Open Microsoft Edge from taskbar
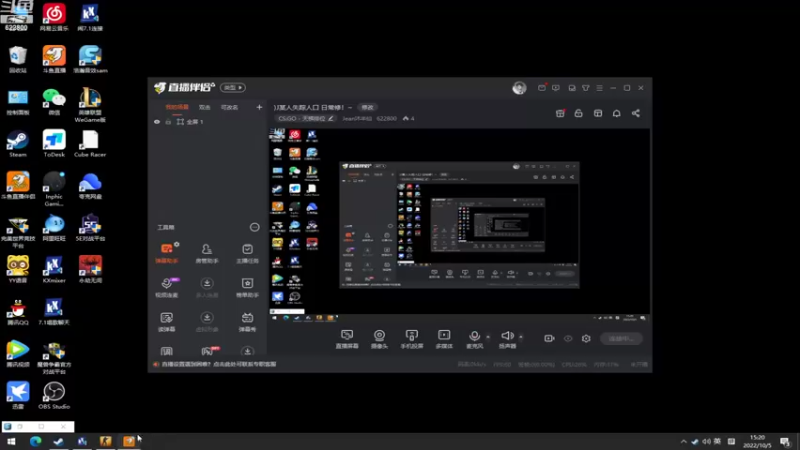This screenshot has height=450, width=800. [x=35, y=441]
